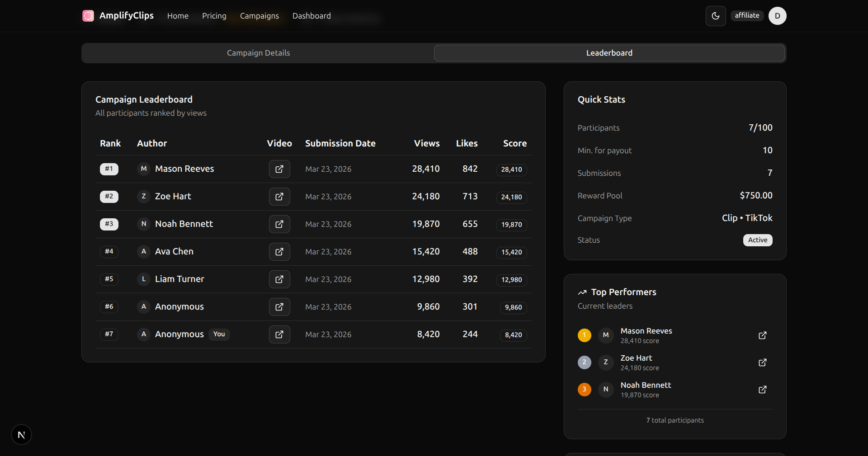
Task: Click the #1 rank badge
Action: (x=109, y=169)
